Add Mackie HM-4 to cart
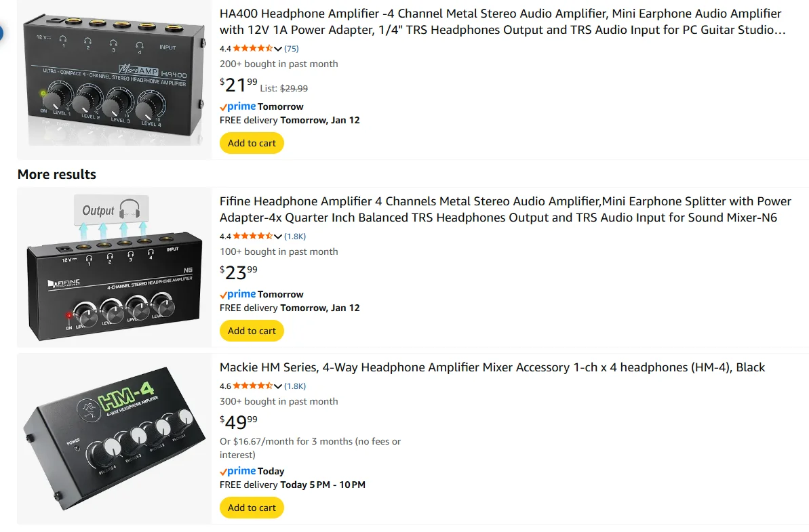This screenshot has width=809, height=532. [x=252, y=508]
